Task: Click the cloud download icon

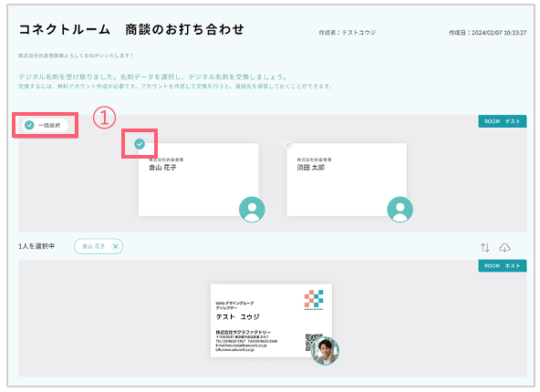Action: [x=504, y=247]
